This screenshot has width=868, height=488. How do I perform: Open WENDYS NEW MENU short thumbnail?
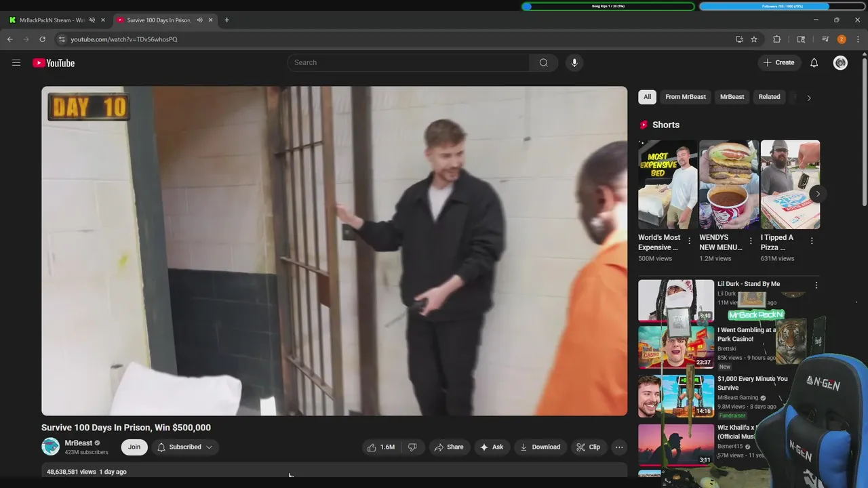[729, 185]
